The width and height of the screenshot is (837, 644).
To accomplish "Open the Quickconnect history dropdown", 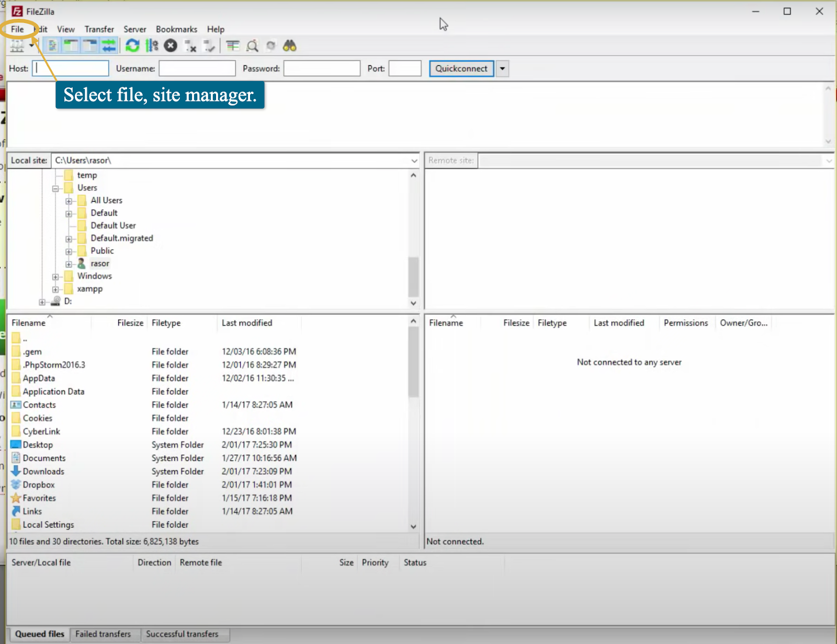I will point(502,68).
